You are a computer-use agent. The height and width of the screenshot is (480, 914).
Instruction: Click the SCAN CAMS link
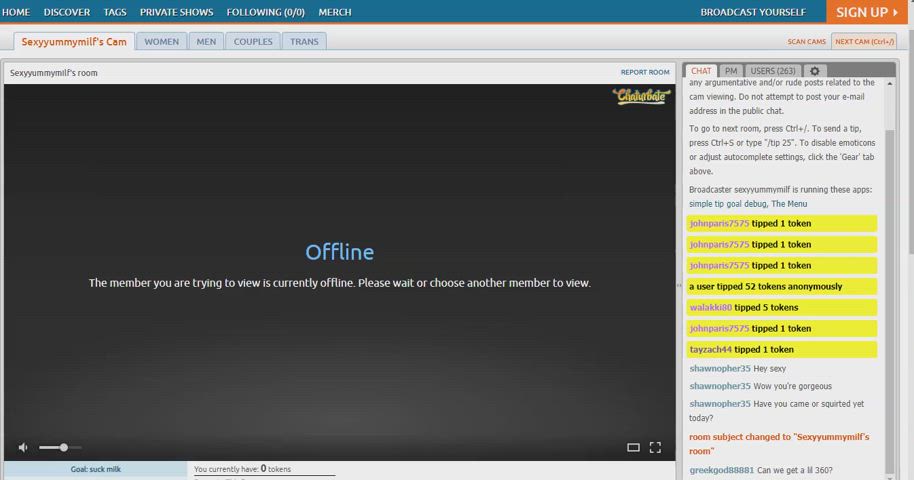tap(806, 41)
